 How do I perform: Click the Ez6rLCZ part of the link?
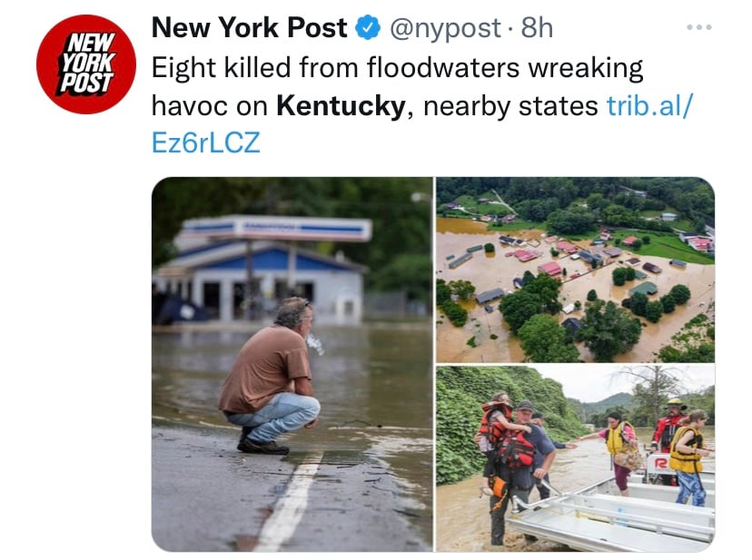(206, 142)
